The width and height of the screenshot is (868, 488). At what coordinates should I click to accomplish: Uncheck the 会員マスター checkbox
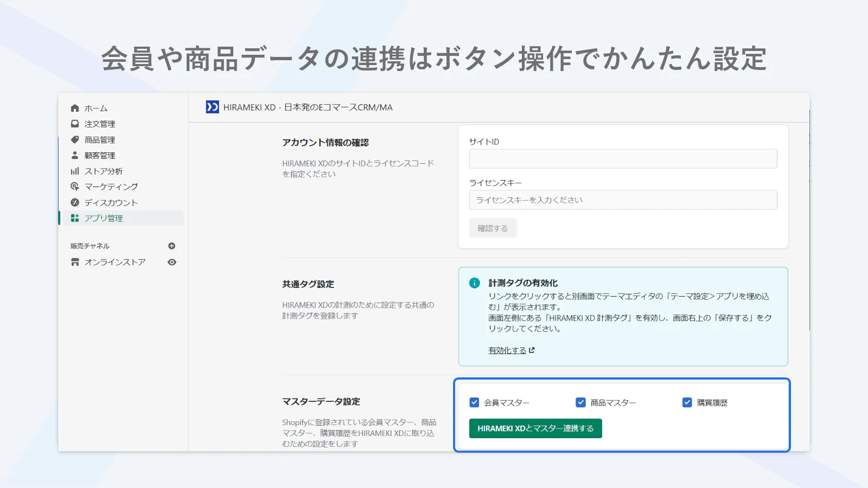click(474, 402)
